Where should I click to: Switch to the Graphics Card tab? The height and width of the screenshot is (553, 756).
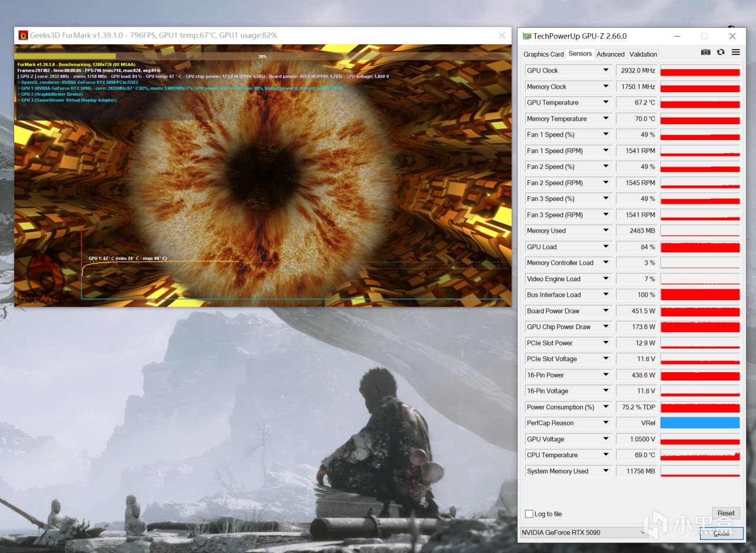[x=543, y=54]
